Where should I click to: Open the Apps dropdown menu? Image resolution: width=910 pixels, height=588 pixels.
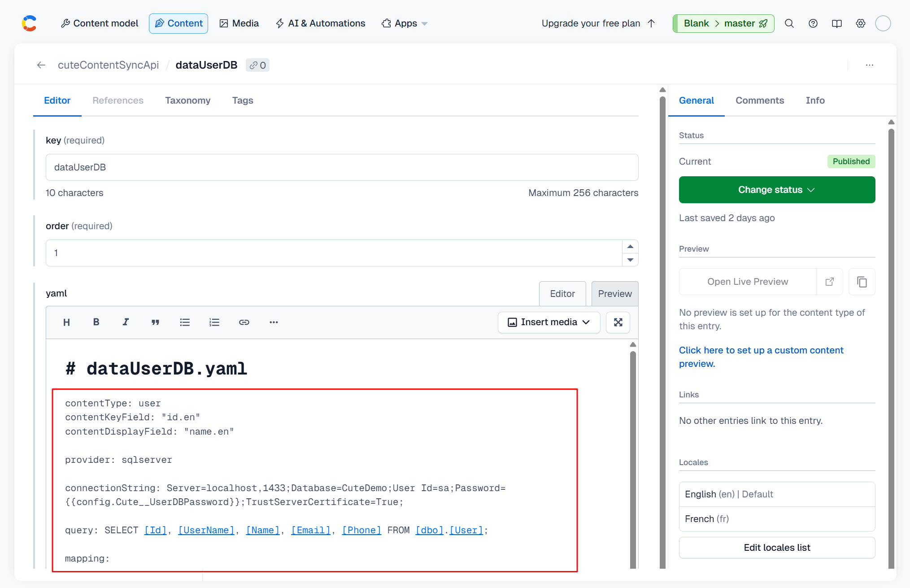tap(405, 23)
